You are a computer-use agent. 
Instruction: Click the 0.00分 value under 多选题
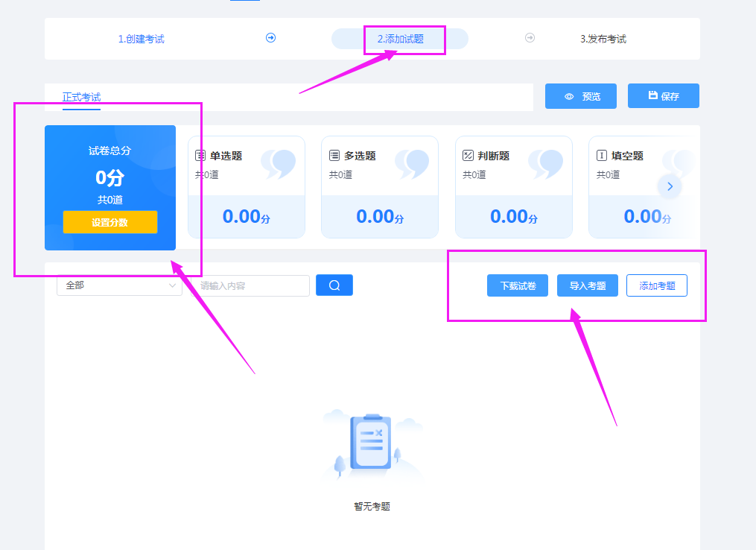(380, 217)
